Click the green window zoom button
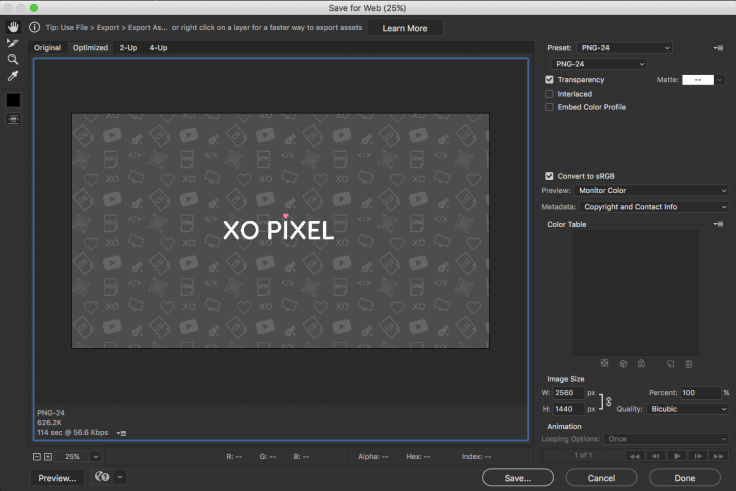Screen dimensions: 736x491 click(34, 8)
